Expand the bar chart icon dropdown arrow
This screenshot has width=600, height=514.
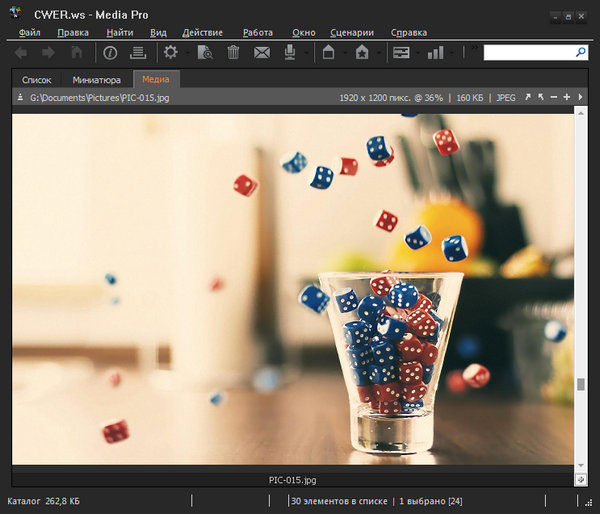[x=452, y=53]
